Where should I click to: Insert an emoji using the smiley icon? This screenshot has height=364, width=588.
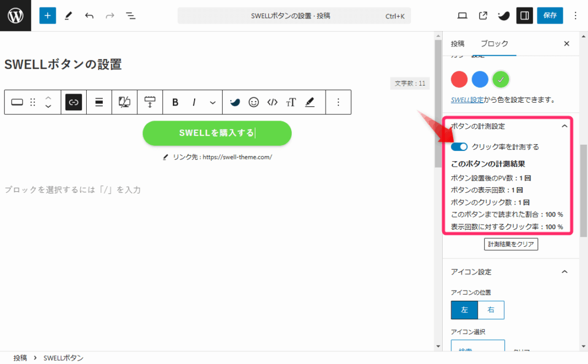tap(253, 102)
